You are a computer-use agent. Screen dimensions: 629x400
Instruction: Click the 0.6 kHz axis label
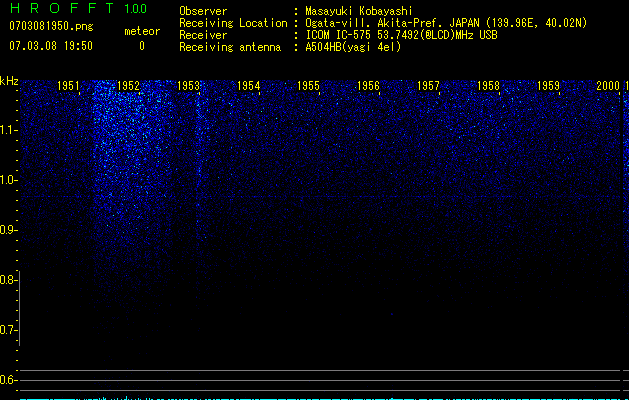8,380
